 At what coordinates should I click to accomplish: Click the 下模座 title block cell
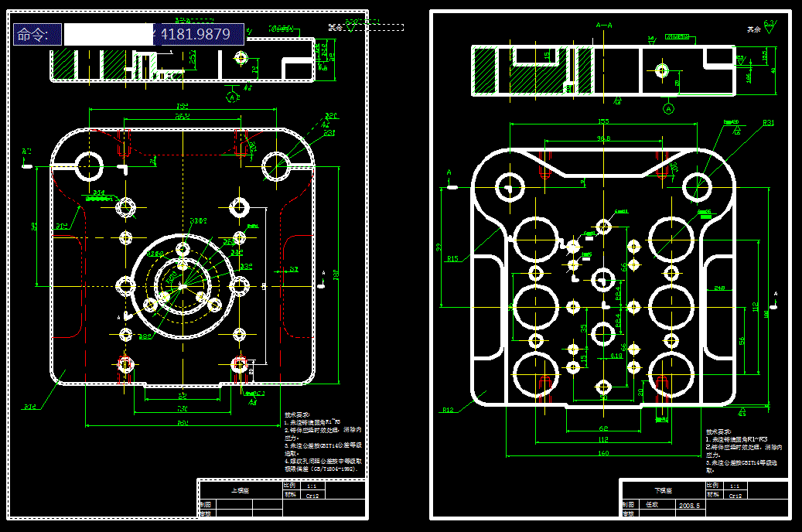click(663, 490)
